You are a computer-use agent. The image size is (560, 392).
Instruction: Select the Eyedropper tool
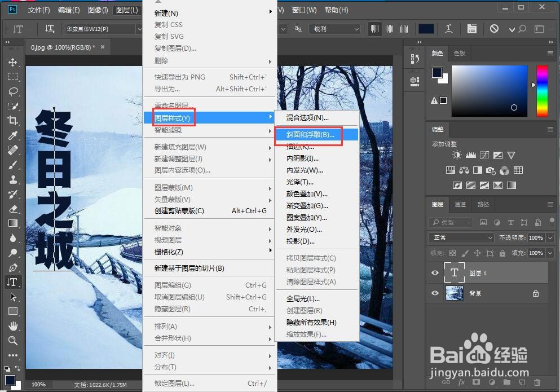click(14, 135)
